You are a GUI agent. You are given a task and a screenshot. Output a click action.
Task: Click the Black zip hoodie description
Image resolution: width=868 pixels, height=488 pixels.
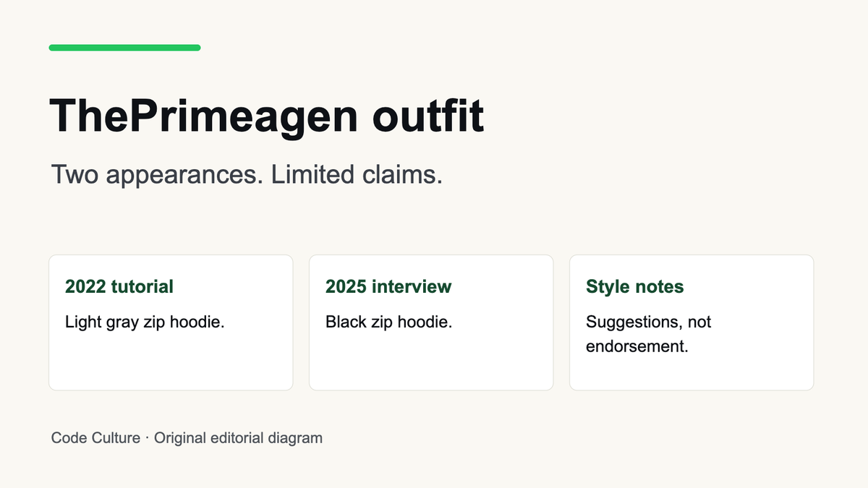pyautogui.click(x=388, y=322)
